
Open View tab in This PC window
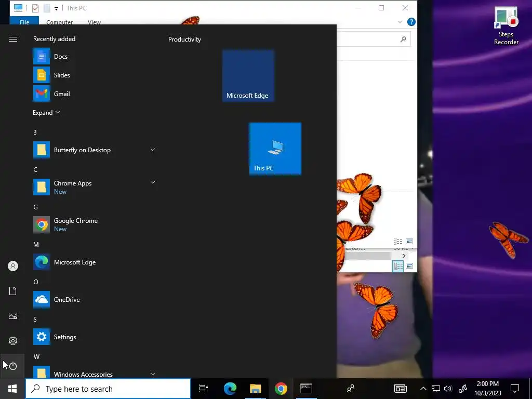coord(94,22)
